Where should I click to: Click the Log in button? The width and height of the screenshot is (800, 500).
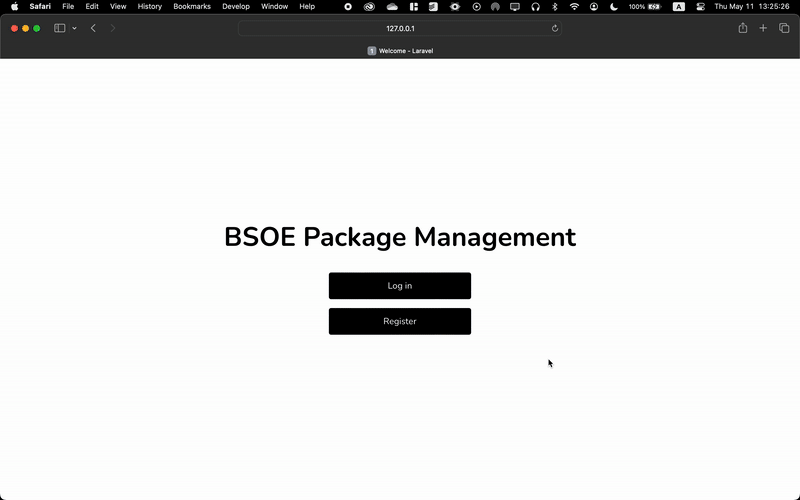[399, 286]
